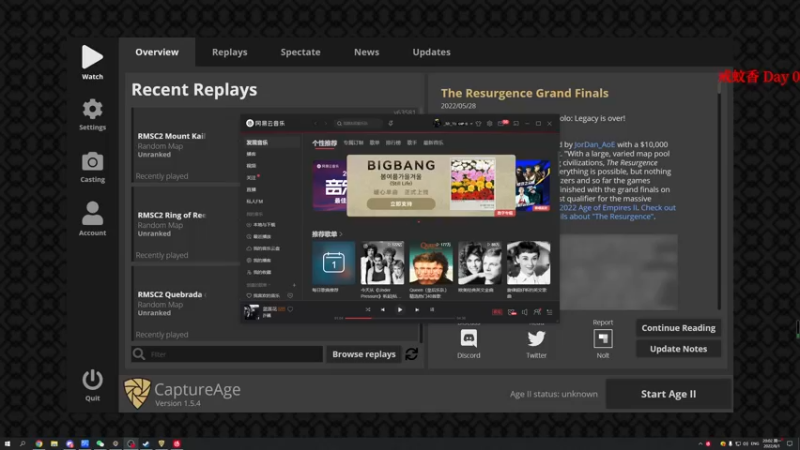Click the music player forward arrow
Screen dimensions: 800x450
pyautogui.click(x=326, y=123)
